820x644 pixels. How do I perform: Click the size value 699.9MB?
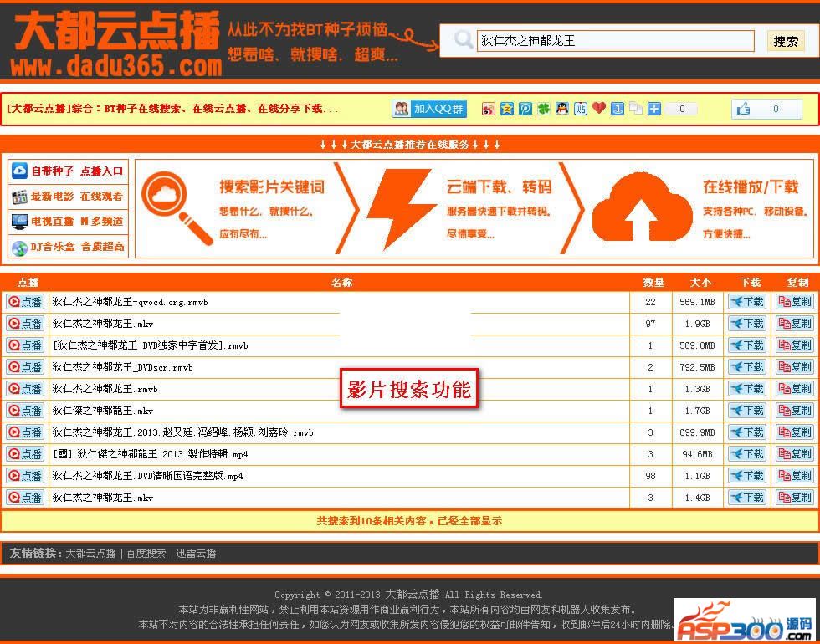tap(697, 432)
